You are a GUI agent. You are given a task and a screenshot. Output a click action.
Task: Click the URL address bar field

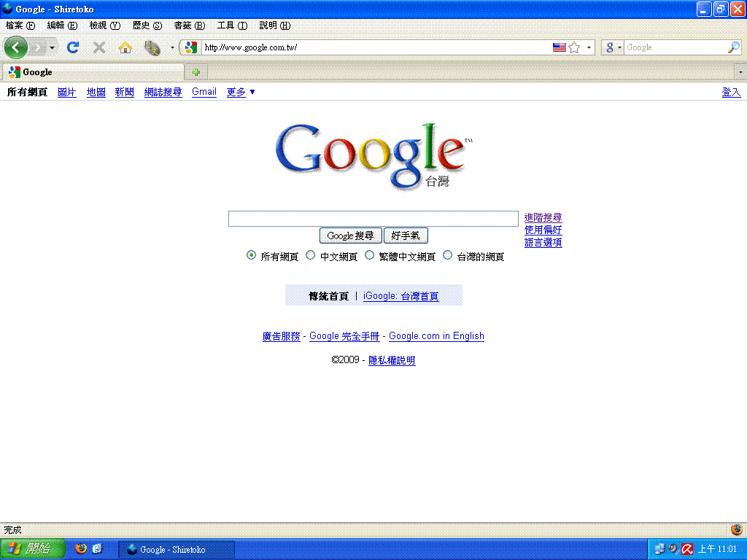376,47
